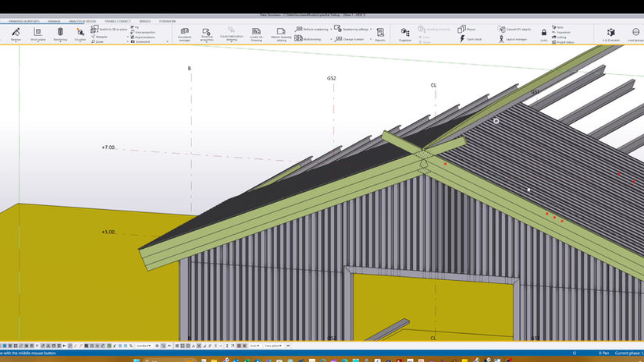Switch to the Bridges tab

(145, 21)
